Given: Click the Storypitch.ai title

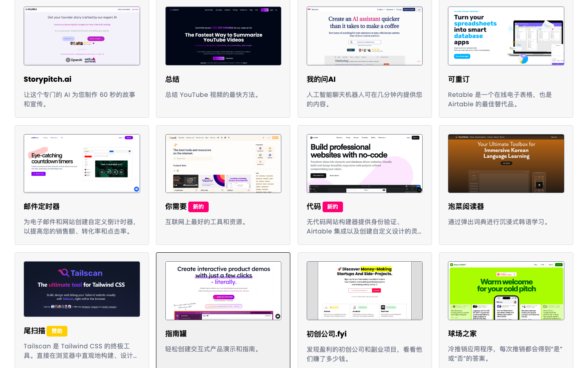Looking at the screenshot, I should pyautogui.click(x=47, y=79).
